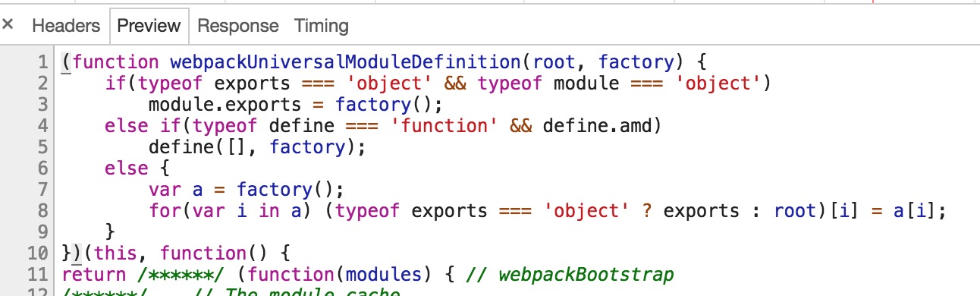The image size is (980, 296).
Task: Click 'a[i];' at end of line 8
Action: point(921,211)
